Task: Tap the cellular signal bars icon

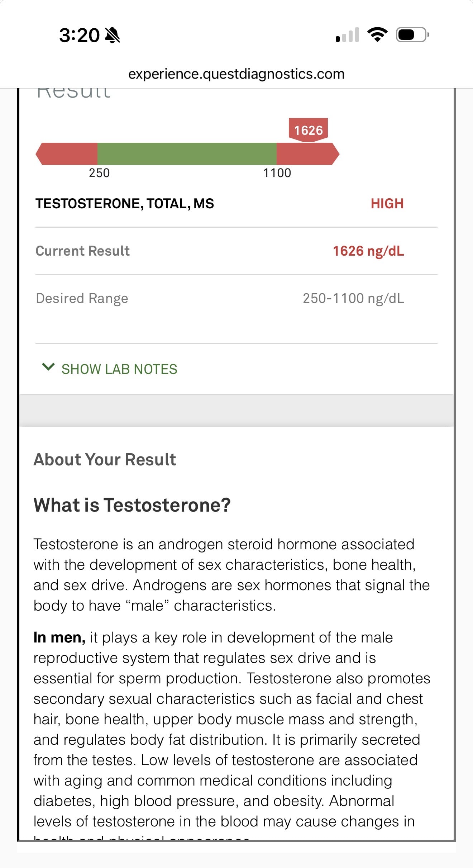Action: (x=347, y=35)
